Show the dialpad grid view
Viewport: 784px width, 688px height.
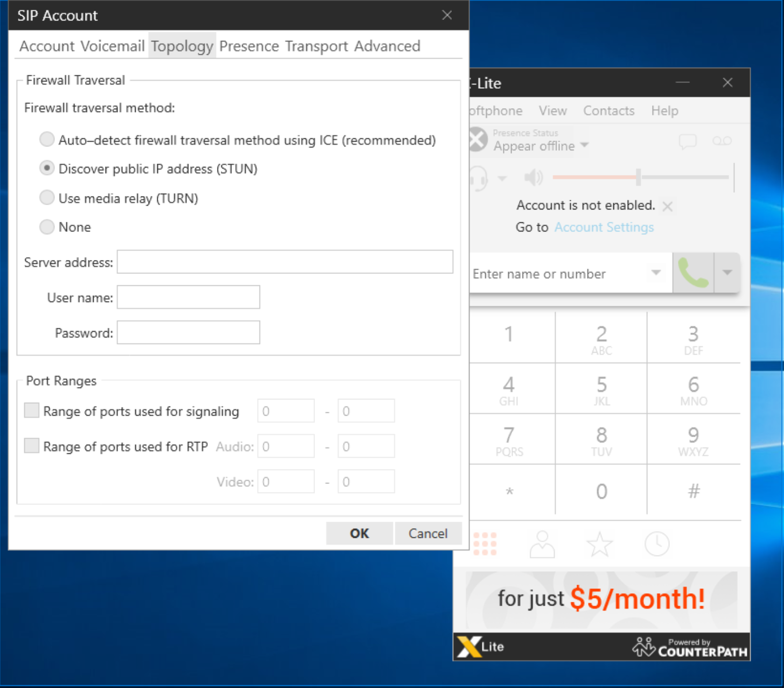[x=485, y=544]
